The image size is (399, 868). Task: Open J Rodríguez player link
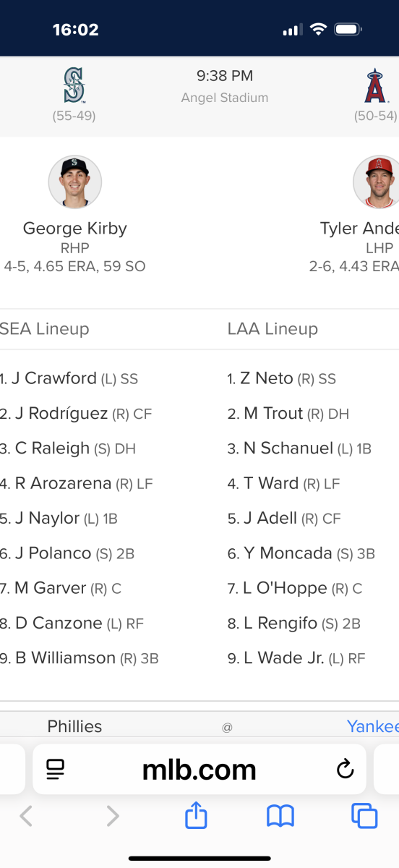pyautogui.click(x=61, y=414)
